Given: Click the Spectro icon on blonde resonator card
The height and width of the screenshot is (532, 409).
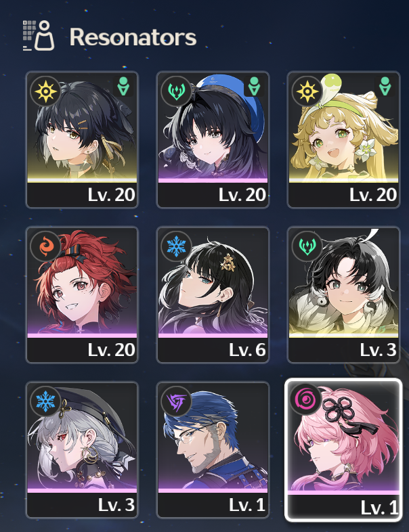Looking at the screenshot, I should 307,91.
